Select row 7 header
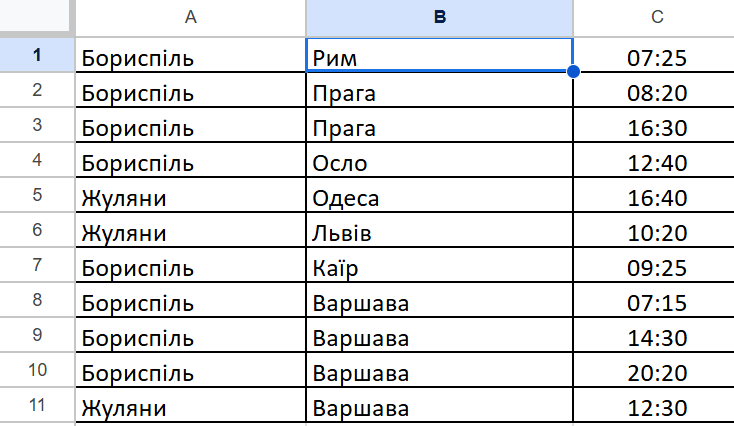Image resolution: width=734 pixels, height=426 pixels. [x=37, y=268]
